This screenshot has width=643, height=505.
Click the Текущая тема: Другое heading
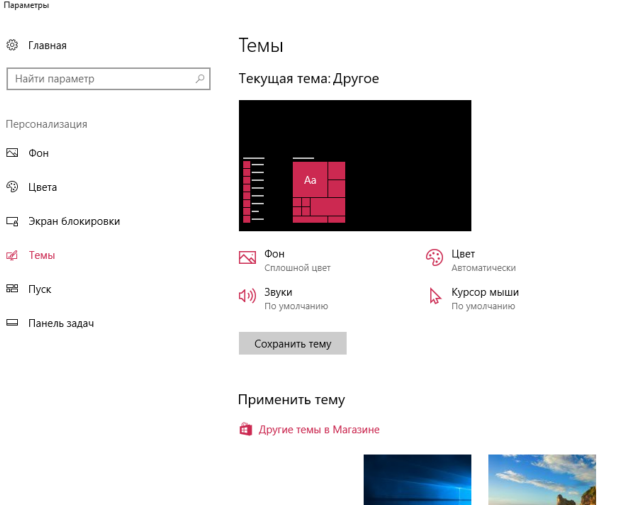pos(309,78)
